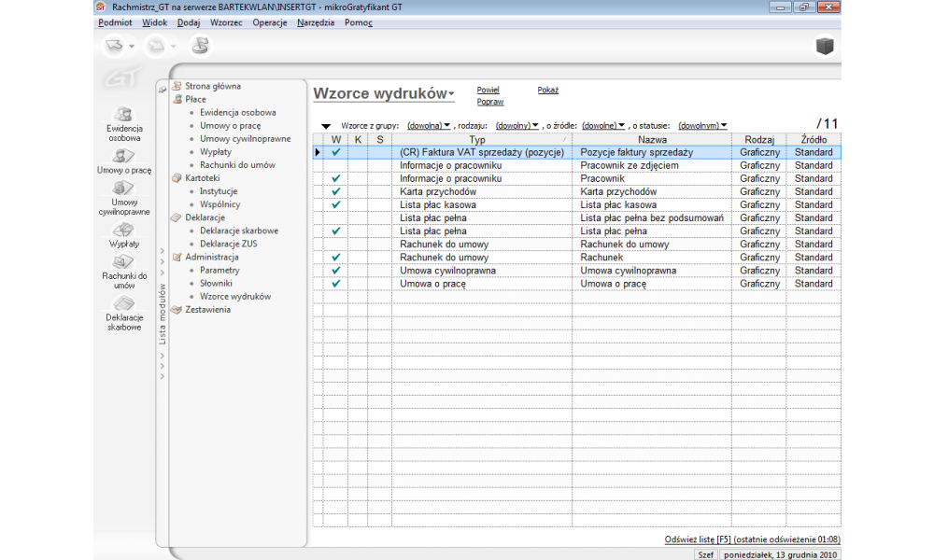Toggle W cell for Lista płac pełna bez podsumowań
The height and width of the screenshot is (560, 934).
(336, 217)
